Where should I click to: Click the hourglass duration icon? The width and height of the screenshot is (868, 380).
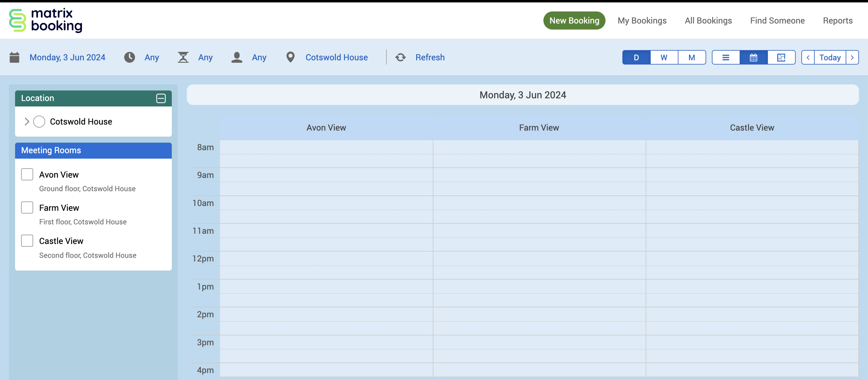coord(183,57)
